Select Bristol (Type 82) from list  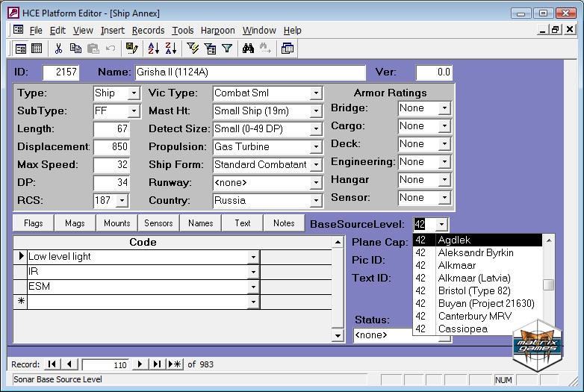tap(473, 290)
